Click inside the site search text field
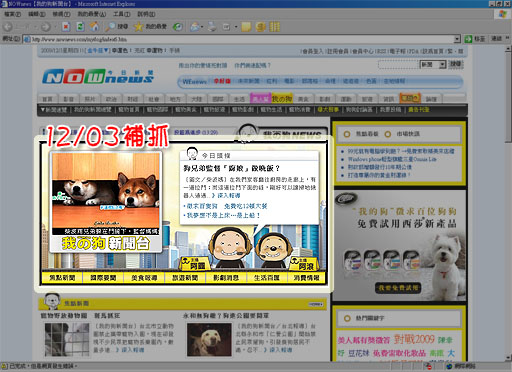The width and height of the screenshot is (512, 372). tap(398, 64)
